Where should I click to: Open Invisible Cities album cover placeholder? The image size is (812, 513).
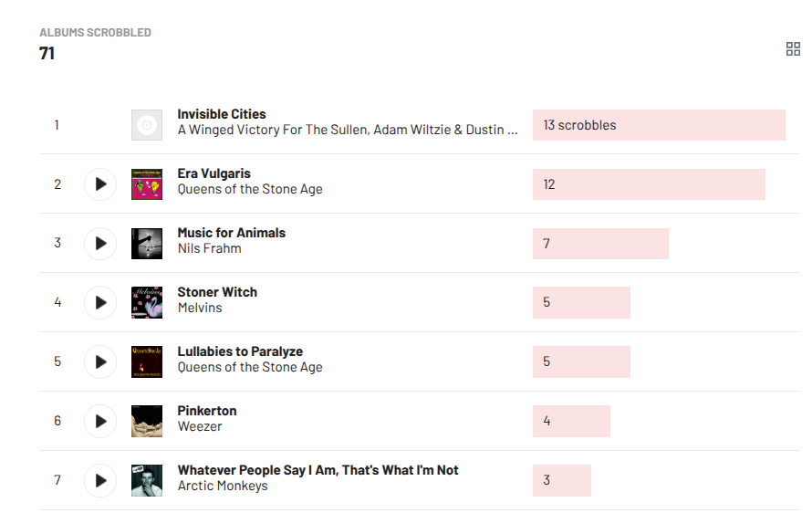tap(147, 125)
